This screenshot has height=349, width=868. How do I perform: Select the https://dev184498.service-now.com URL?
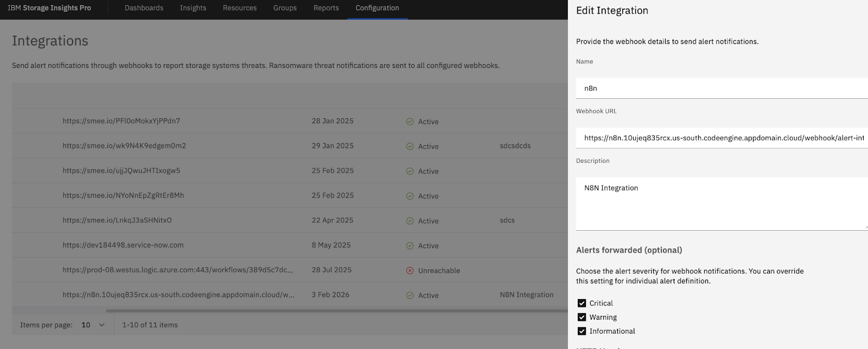coord(123,245)
